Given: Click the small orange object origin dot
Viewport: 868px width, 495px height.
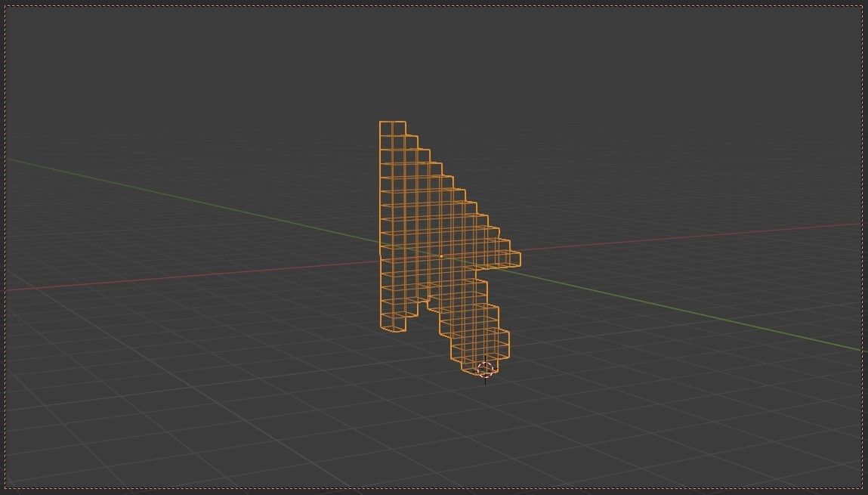Looking at the screenshot, I should 441,256.
